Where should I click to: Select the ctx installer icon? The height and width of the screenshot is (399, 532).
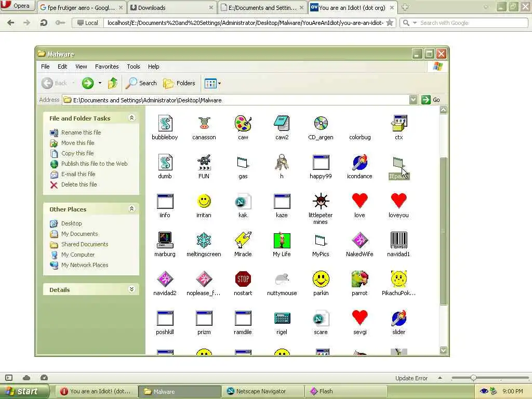pyautogui.click(x=398, y=124)
